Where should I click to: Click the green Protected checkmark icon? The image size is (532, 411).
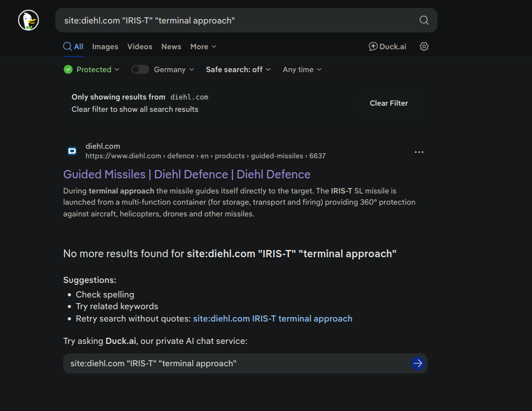point(68,69)
